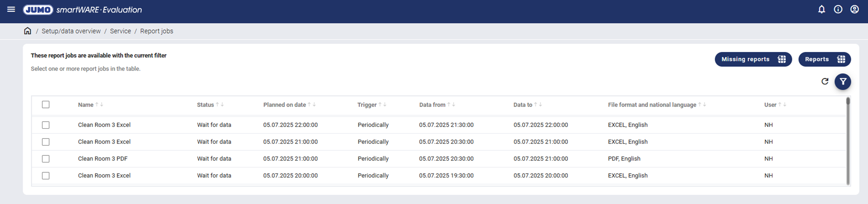Open the filter funnel button
Viewport: 868px width, 204px height.
pyautogui.click(x=843, y=81)
